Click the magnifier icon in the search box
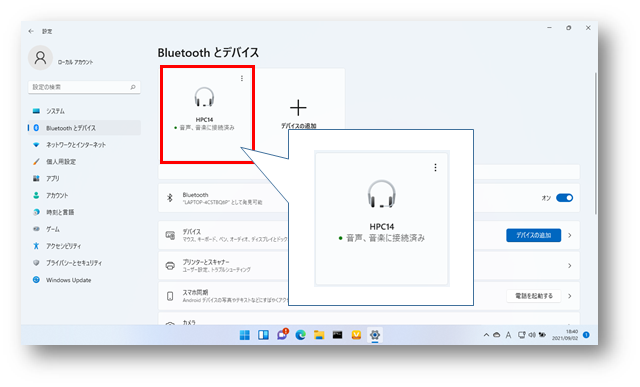The height and width of the screenshot is (387, 640). click(x=133, y=87)
